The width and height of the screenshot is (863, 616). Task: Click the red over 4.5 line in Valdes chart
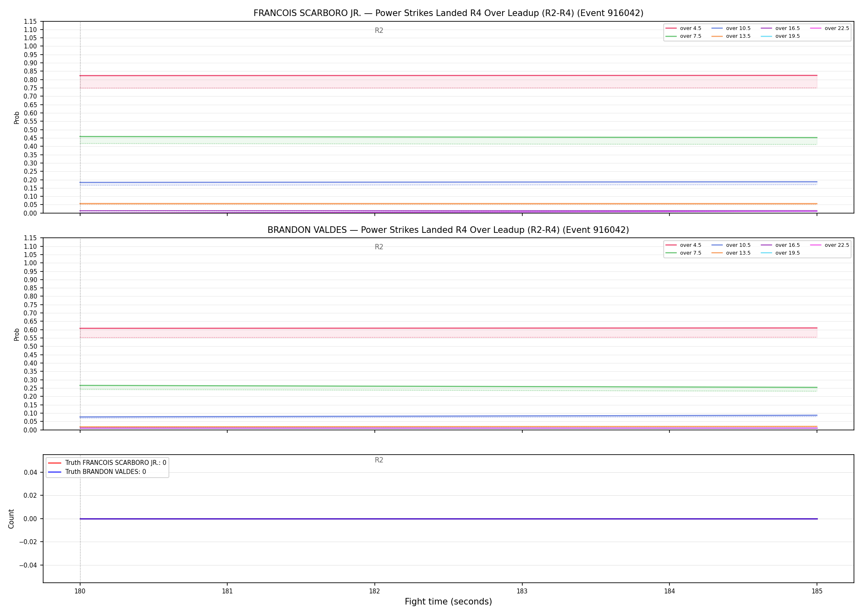pos(448,328)
